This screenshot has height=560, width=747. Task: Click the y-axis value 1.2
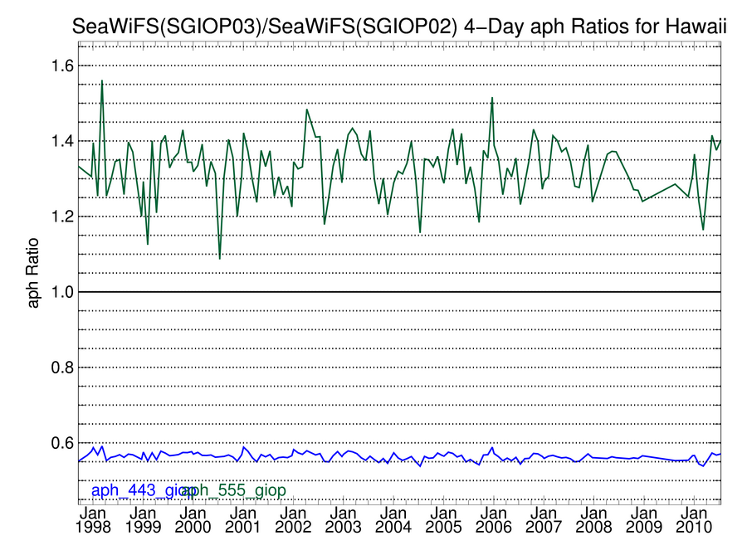[x=62, y=217]
